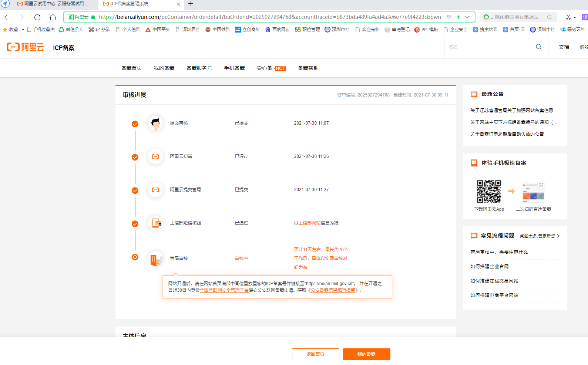
Task: Click the 二次扫码直达备案 thumbnail
Action: (534, 192)
